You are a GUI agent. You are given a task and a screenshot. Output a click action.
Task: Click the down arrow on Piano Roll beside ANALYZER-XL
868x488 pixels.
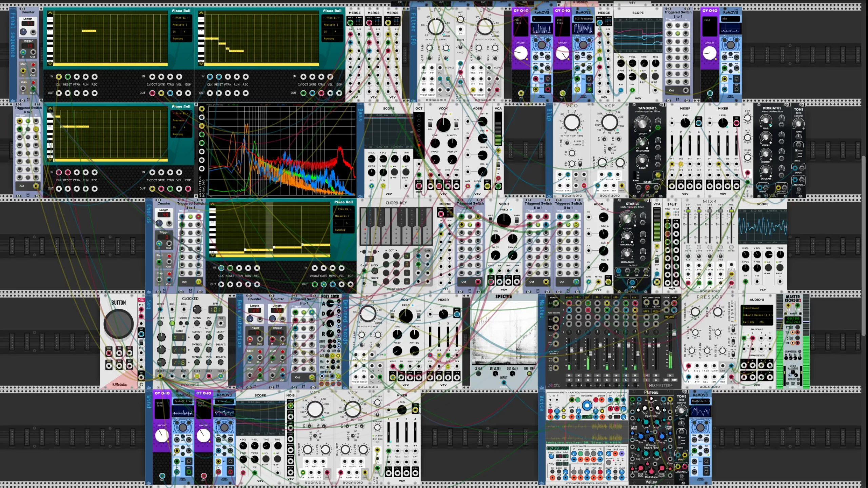click(50, 160)
